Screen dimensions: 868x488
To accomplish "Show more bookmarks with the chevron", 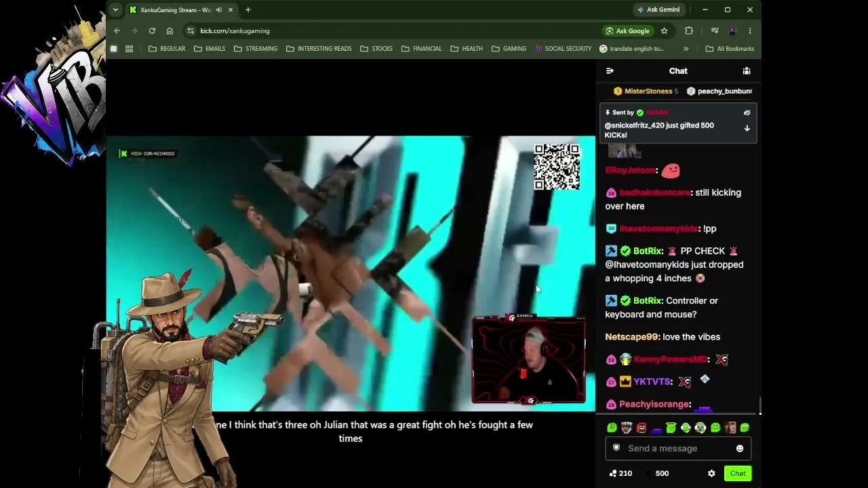I will coord(686,49).
